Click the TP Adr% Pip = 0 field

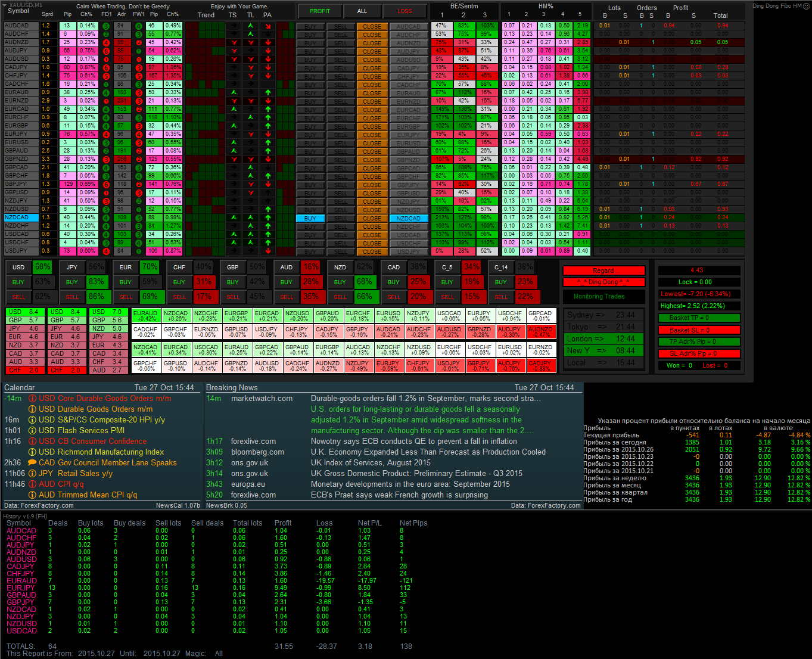point(700,342)
